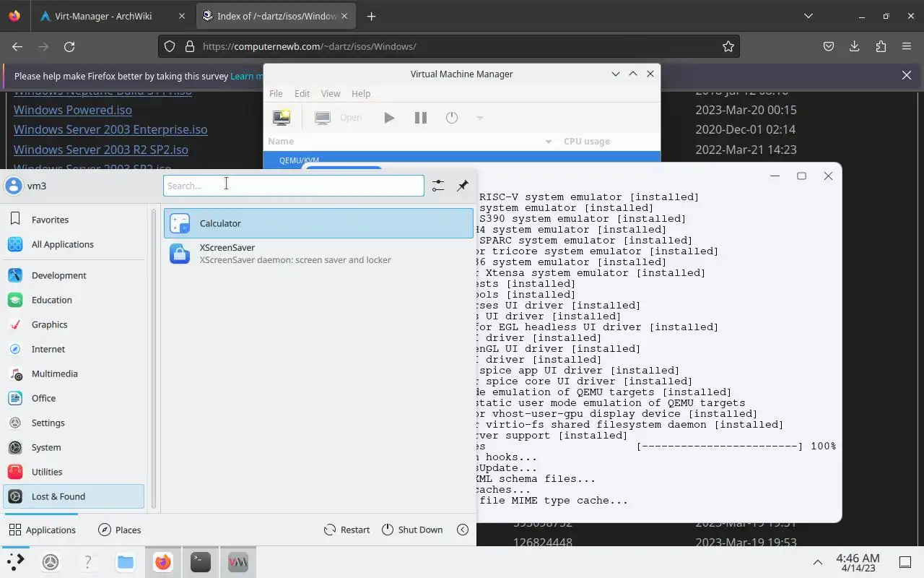Screen dimensions: 924x578
Task: Open the Utilities category
Action: tap(74, 472)
